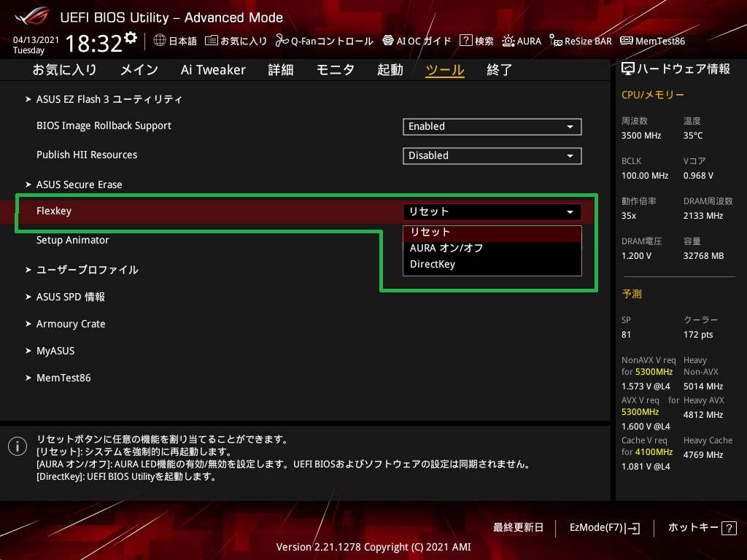Click the search question mark icon
This screenshot has width=747, height=560.
click(465, 41)
